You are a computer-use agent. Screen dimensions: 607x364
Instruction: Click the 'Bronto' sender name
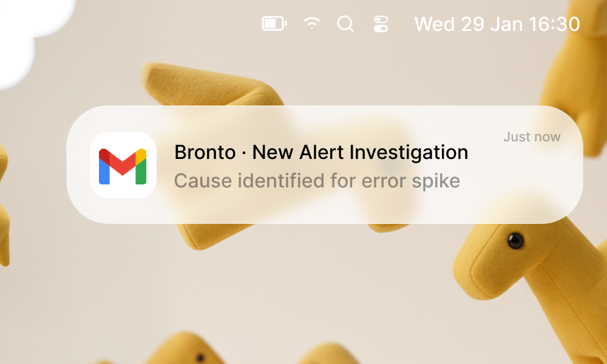coord(205,152)
